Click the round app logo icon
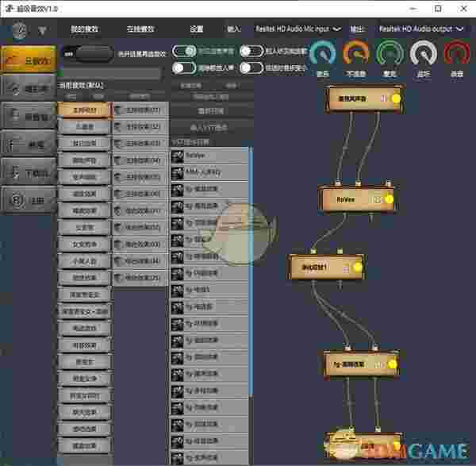Image resolution: width=476 pixels, height=466 pixels. 19,30
